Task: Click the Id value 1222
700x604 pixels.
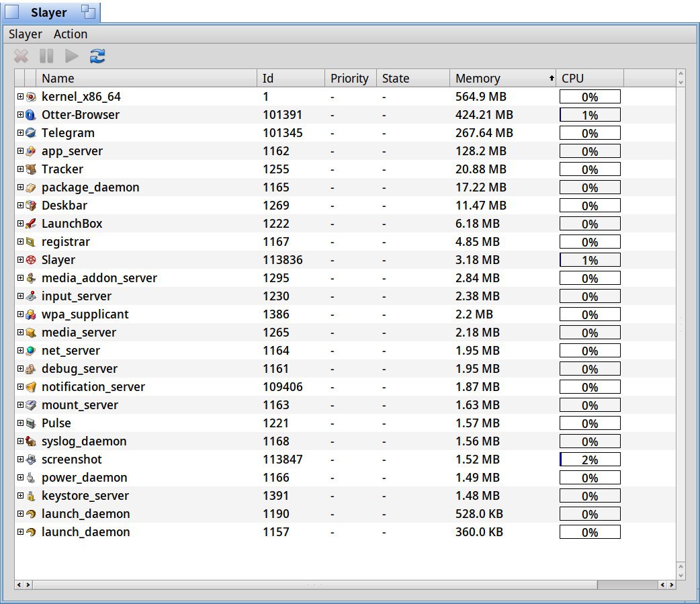Action: pos(276,224)
